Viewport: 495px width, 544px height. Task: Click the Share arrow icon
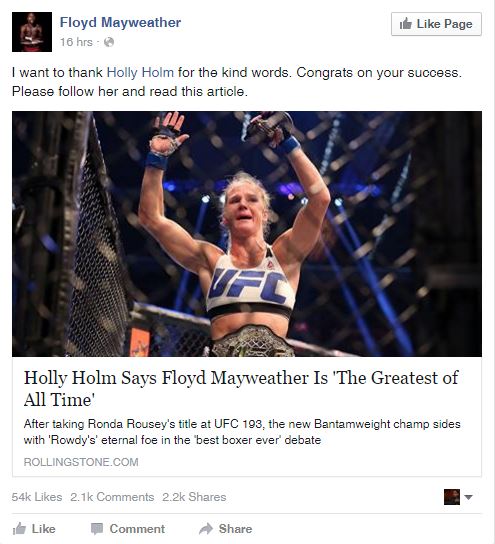click(206, 529)
